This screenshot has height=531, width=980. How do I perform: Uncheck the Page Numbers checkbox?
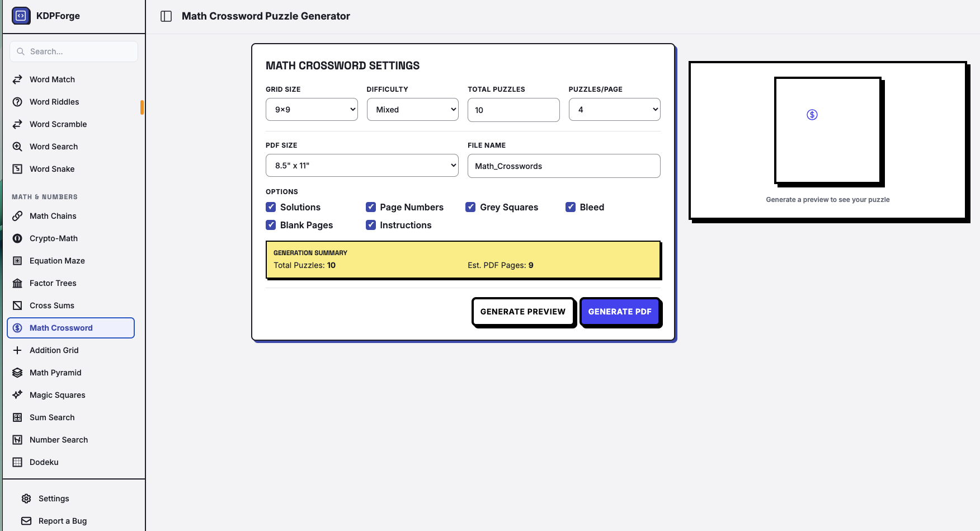(371, 207)
